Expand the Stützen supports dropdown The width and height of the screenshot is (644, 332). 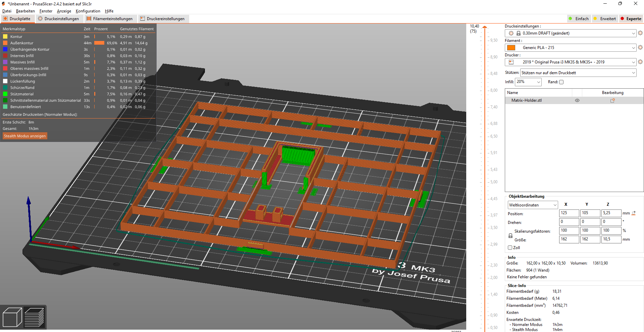pos(578,73)
